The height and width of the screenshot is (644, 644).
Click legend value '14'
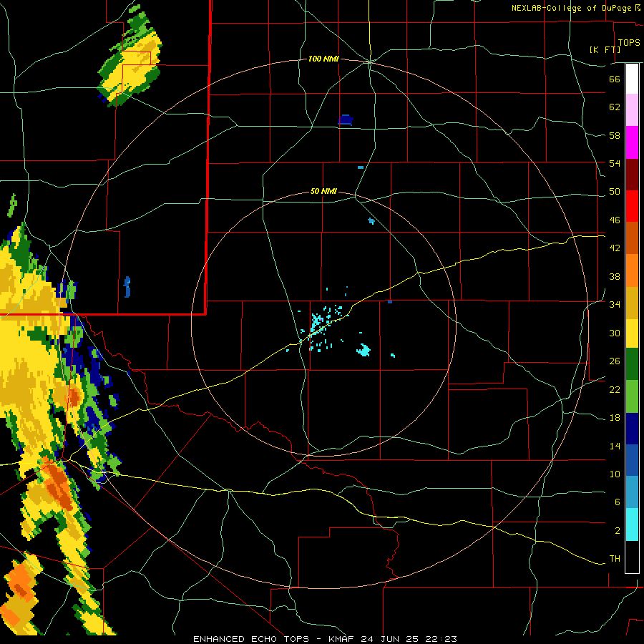point(615,446)
